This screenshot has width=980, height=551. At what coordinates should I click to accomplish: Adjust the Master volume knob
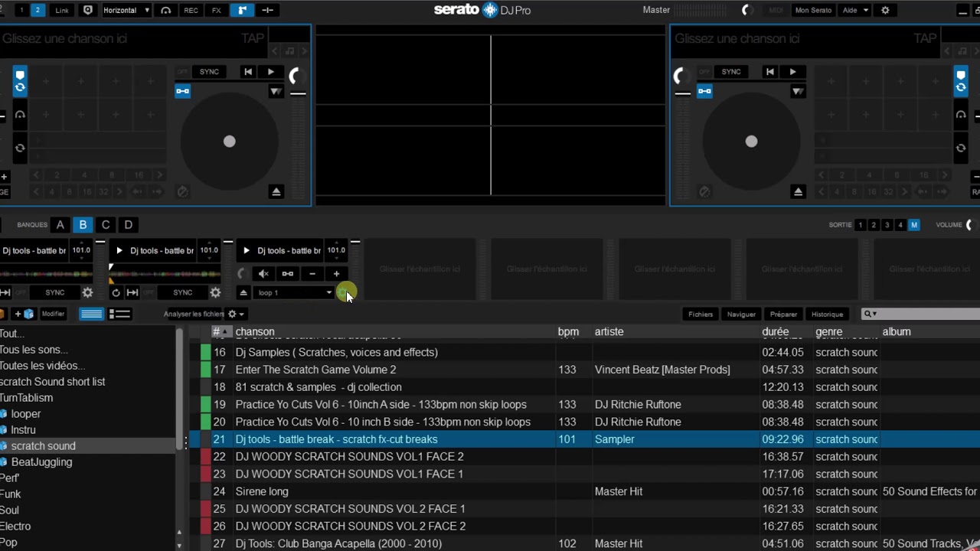747,10
